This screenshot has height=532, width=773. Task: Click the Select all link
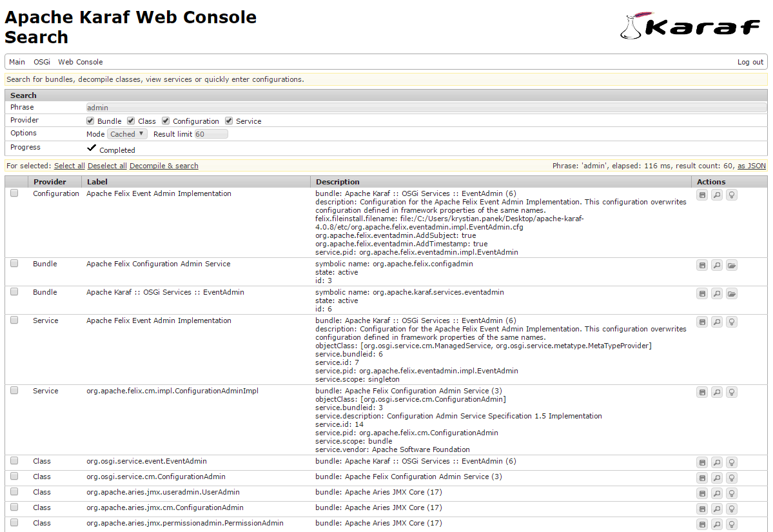click(x=70, y=166)
